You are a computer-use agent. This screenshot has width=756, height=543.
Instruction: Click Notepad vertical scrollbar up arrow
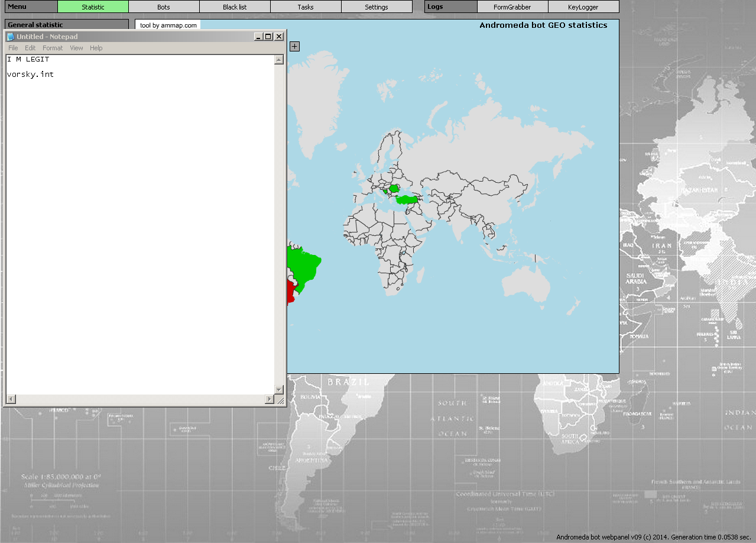(x=279, y=60)
